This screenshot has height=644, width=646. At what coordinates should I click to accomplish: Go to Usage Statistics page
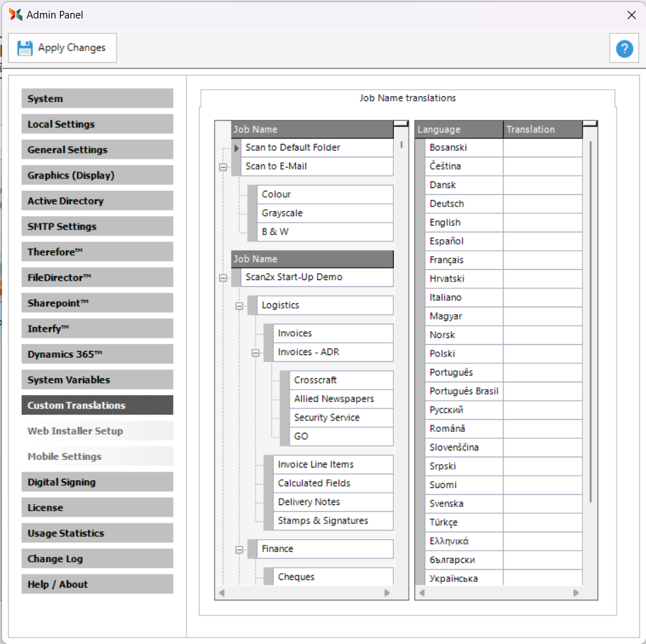pos(97,533)
